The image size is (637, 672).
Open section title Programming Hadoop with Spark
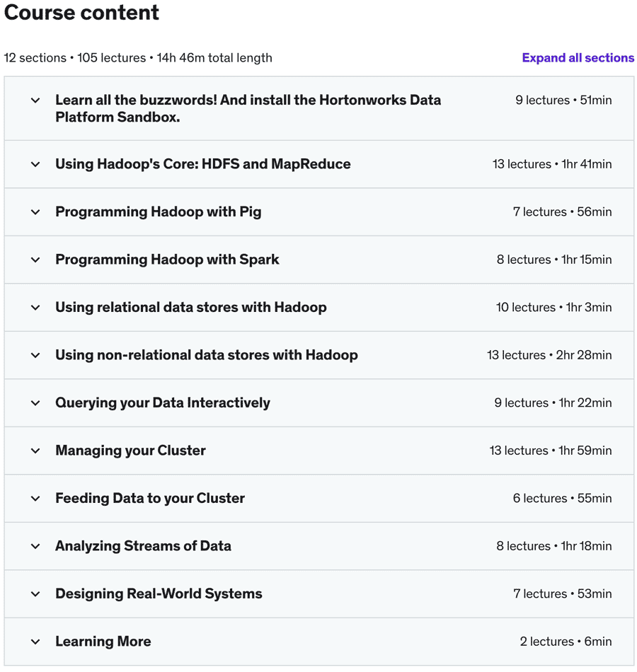tap(167, 260)
